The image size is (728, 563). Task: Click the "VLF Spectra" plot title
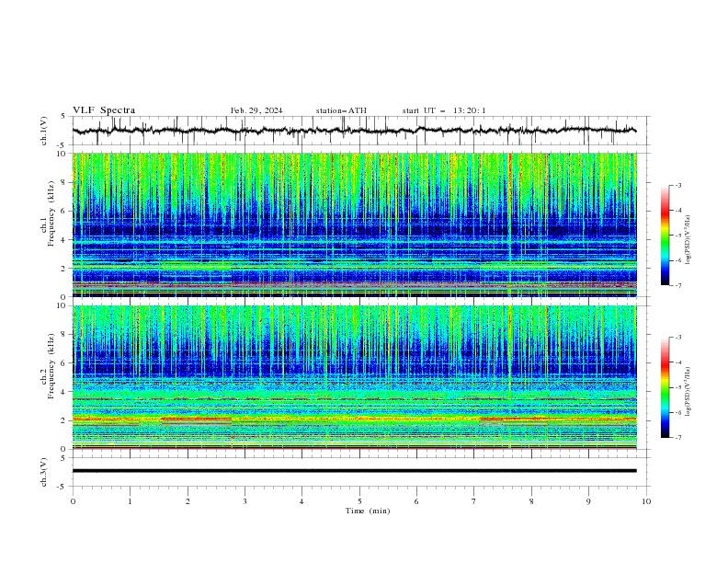(104, 110)
